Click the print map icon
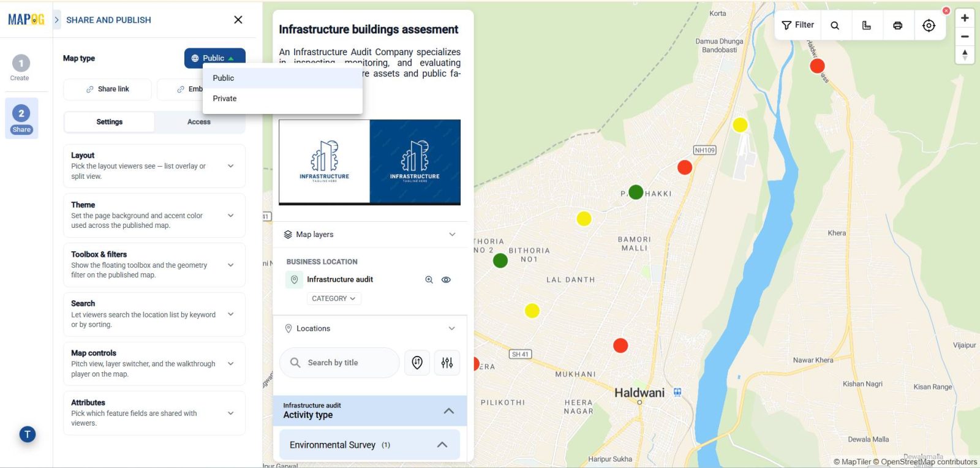The width and height of the screenshot is (980, 468). [898, 26]
